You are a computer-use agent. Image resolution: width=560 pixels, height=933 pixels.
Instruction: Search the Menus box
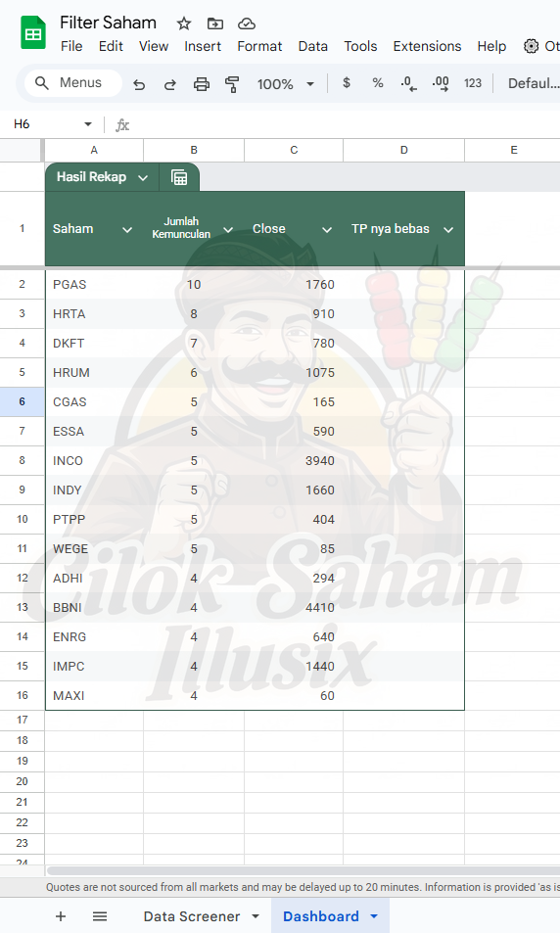pos(73,82)
